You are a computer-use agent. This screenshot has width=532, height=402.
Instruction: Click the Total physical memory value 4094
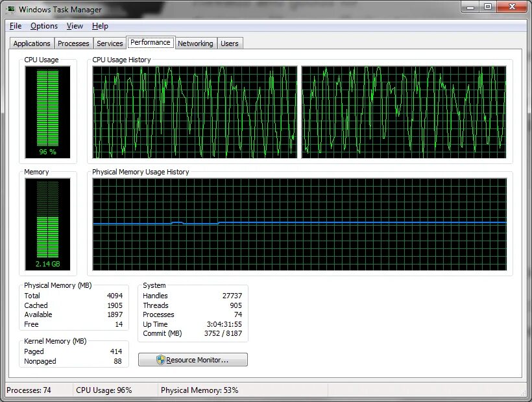tap(115, 296)
